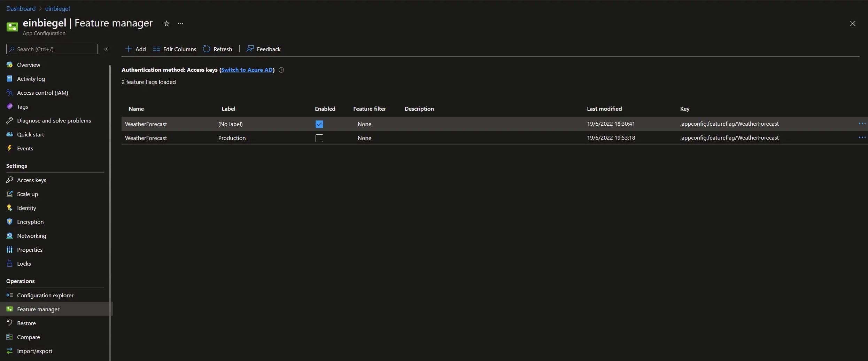
Task: Click the Enabled column header
Action: tap(325, 109)
